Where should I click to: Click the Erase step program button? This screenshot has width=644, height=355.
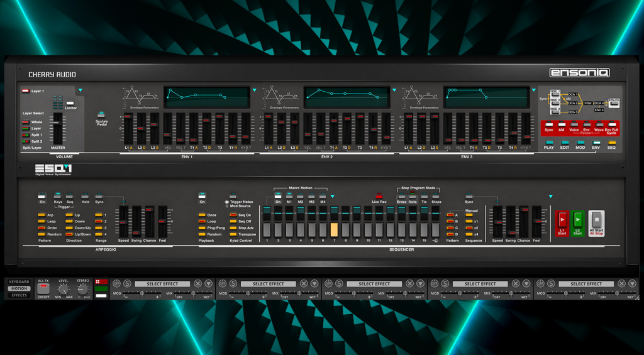(x=402, y=196)
